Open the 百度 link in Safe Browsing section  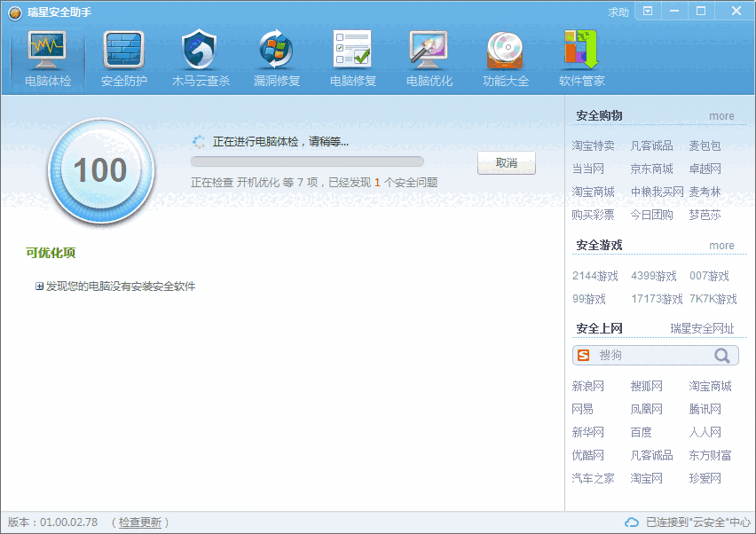click(x=642, y=432)
